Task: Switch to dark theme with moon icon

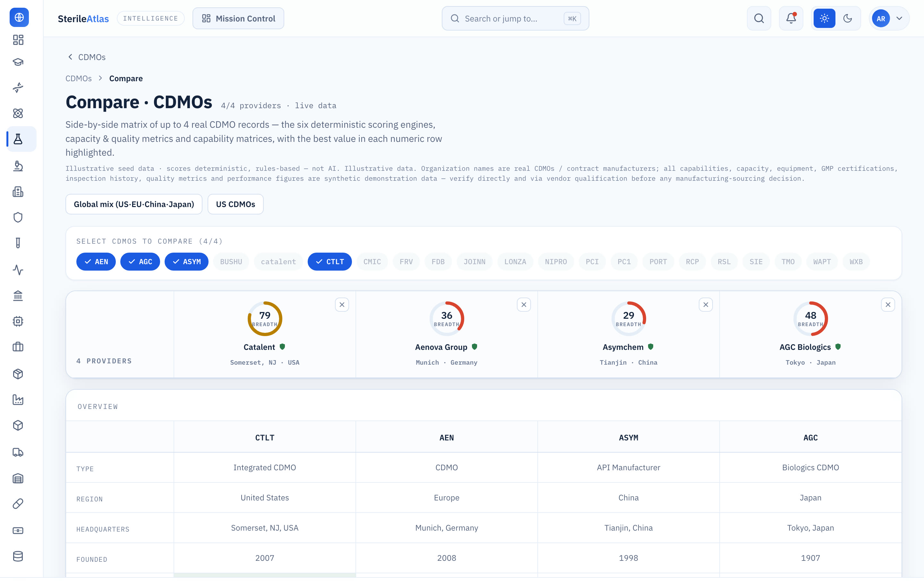Action: click(848, 18)
